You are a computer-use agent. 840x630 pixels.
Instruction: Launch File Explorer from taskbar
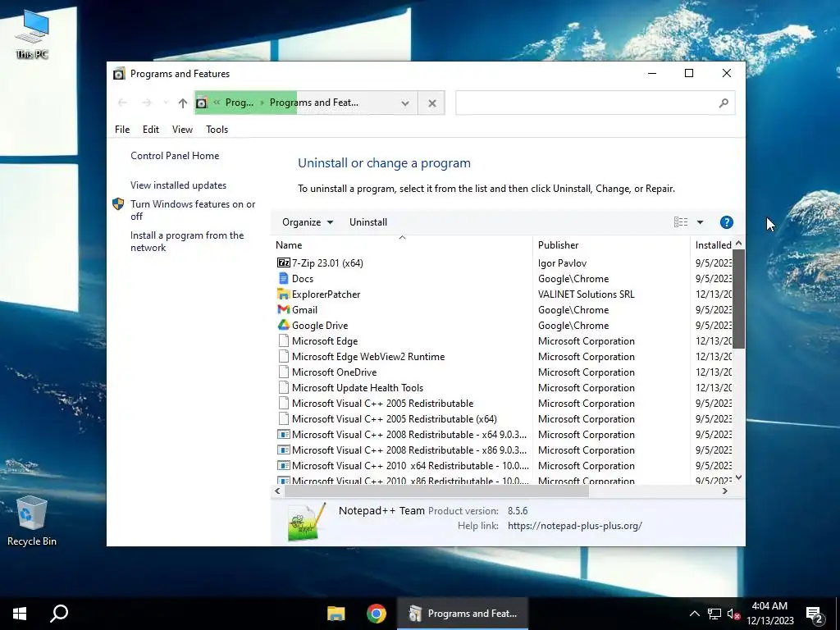point(336,614)
